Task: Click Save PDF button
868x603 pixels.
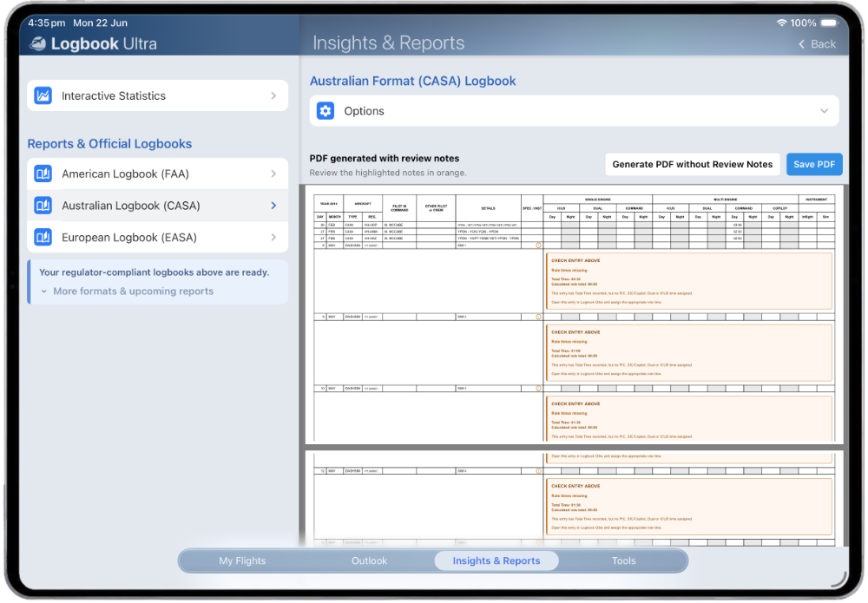Action: click(814, 164)
